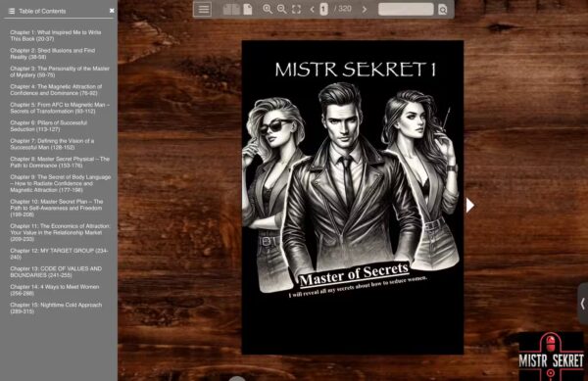The height and width of the screenshot is (381, 588).
Task: Go to next page in toolbar
Action: (365, 9)
